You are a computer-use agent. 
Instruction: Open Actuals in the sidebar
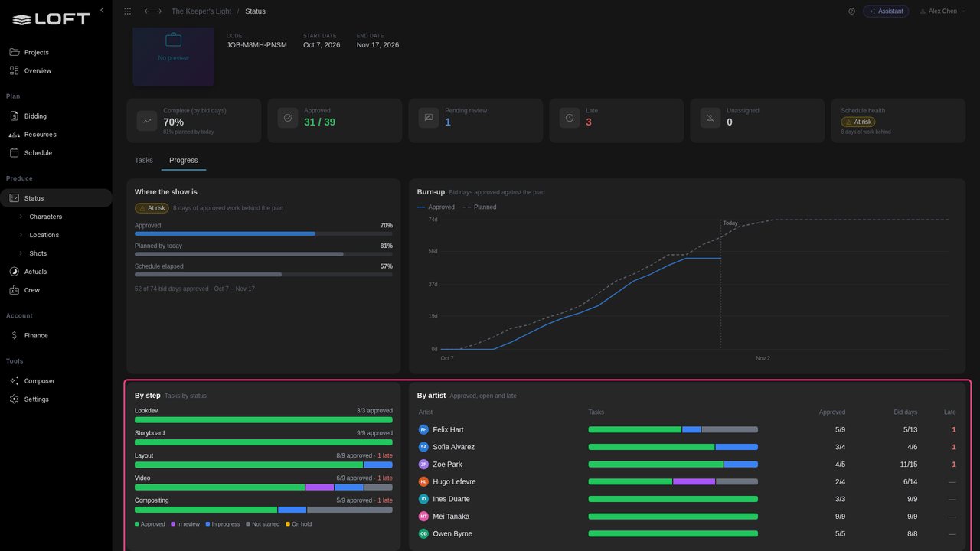click(x=56, y=272)
